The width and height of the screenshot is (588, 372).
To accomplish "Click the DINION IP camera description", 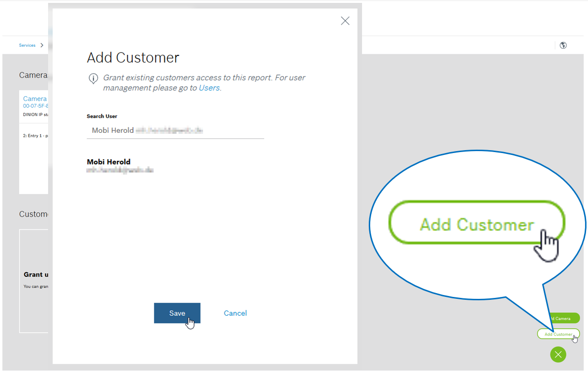I will [36, 115].
